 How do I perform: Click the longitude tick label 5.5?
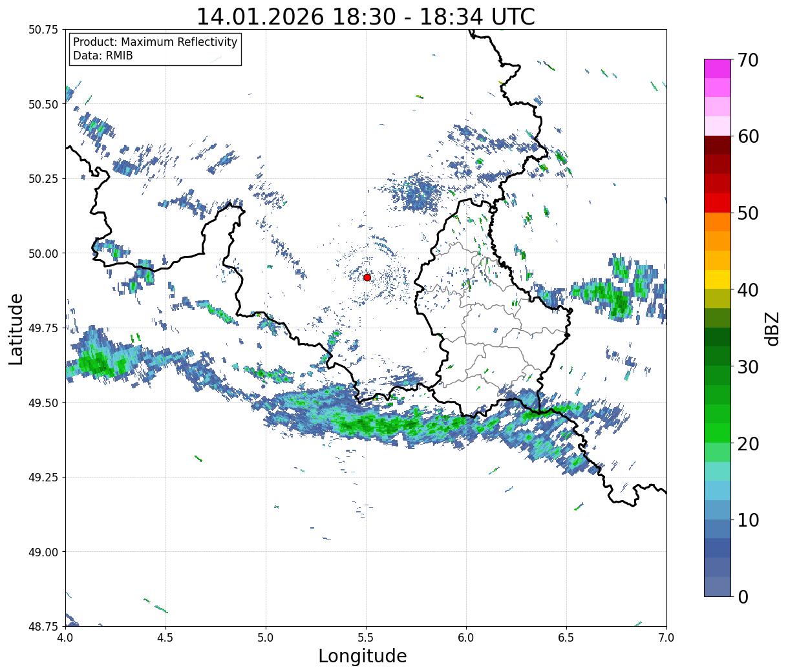366,638
